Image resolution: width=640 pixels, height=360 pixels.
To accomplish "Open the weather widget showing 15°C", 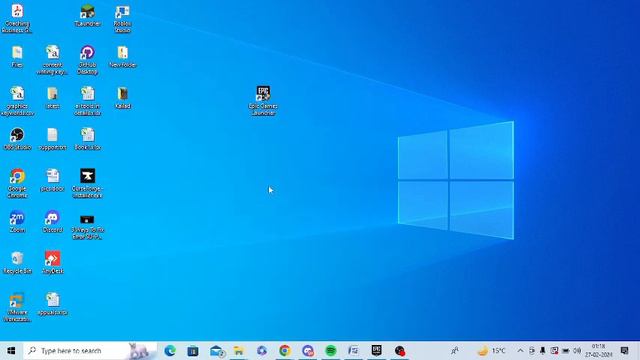I will pos(492,351).
